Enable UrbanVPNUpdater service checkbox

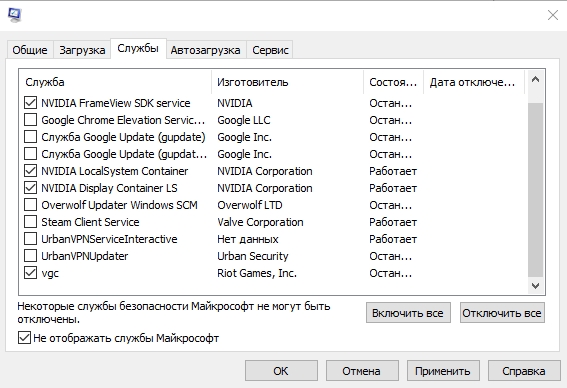click(x=30, y=256)
